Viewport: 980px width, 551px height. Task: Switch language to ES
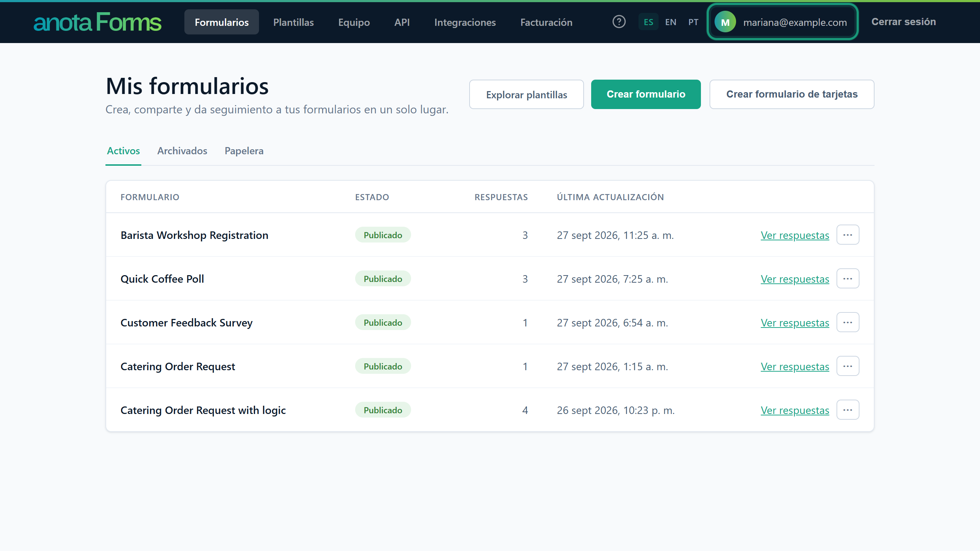pyautogui.click(x=648, y=22)
